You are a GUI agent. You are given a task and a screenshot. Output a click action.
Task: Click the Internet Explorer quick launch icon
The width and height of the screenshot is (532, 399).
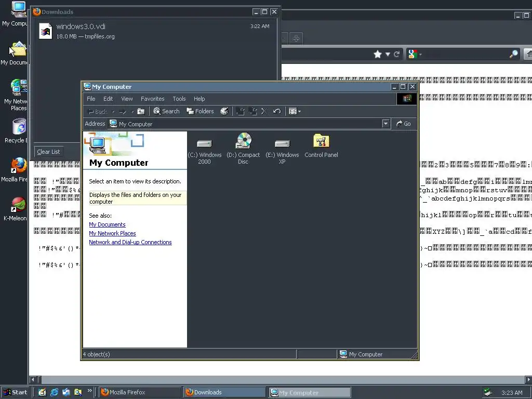(54, 392)
